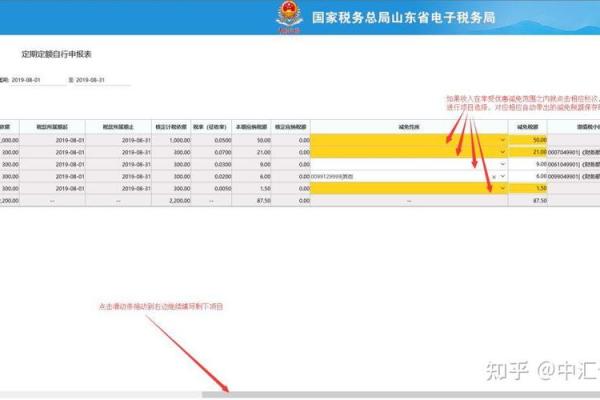Screen dimensions: 600x400
Task: Click the national tax emblem logo
Action: [x=289, y=16]
